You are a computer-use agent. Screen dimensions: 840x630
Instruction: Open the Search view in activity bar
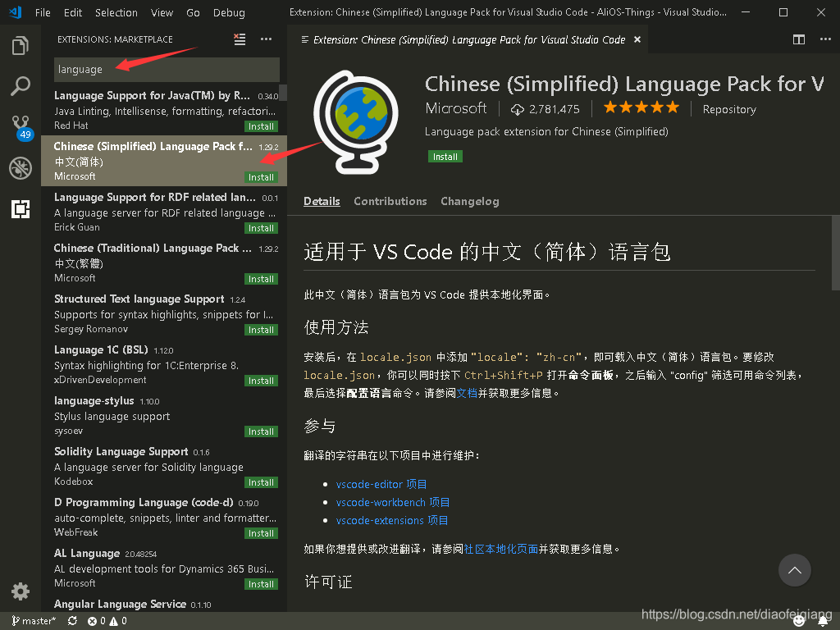coord(21,85)
